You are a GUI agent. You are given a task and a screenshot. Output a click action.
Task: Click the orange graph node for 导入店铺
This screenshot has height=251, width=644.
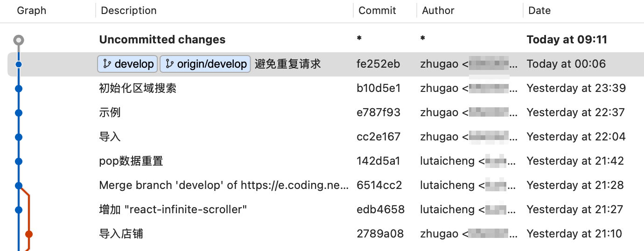coord(28,234)
